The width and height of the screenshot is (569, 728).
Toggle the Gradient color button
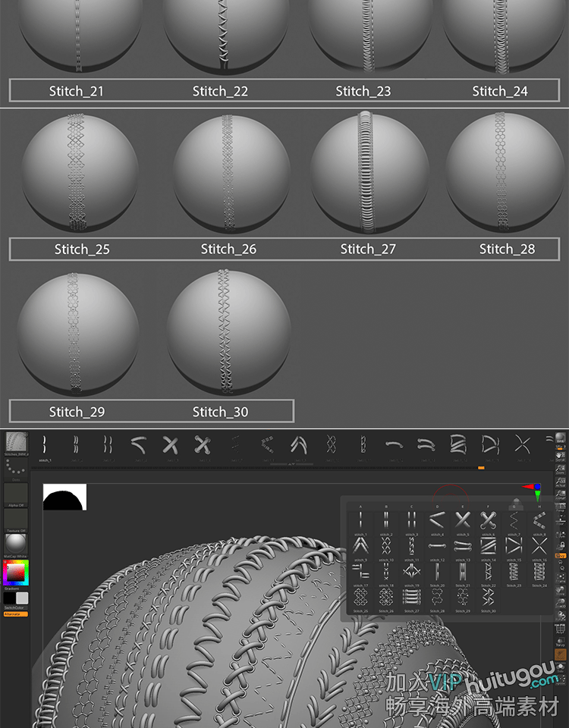(x=16, y=588)
